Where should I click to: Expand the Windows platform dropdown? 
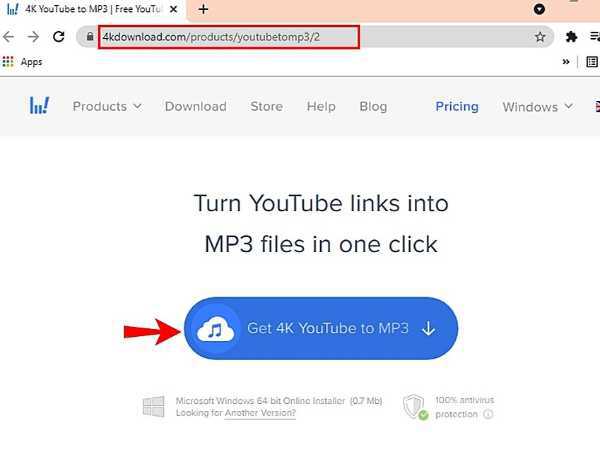(538, 107)
